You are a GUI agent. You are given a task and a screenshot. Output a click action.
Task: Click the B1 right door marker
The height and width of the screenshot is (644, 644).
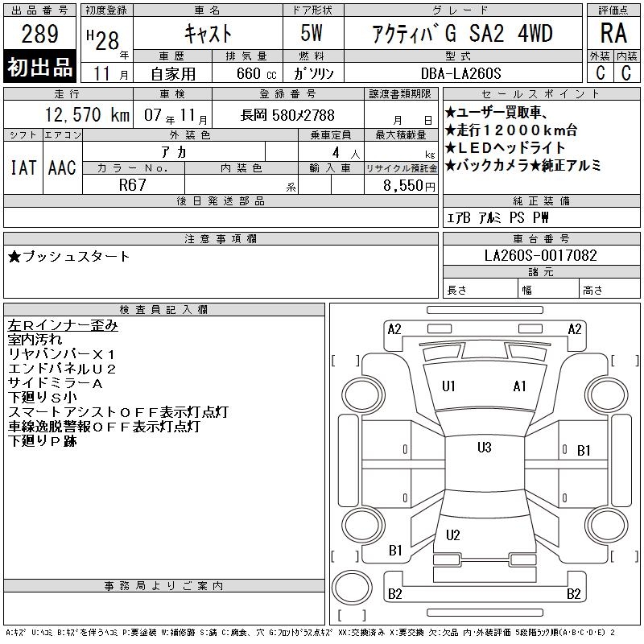584,451
